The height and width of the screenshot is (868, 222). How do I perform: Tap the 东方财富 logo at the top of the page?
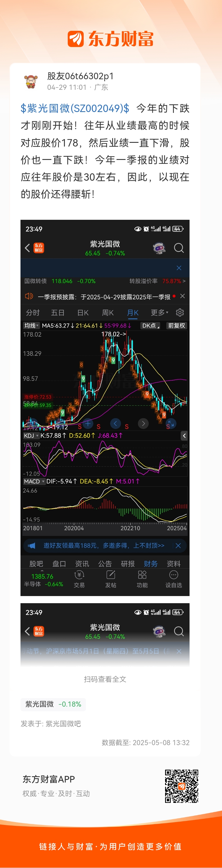(x=111, y=39)
